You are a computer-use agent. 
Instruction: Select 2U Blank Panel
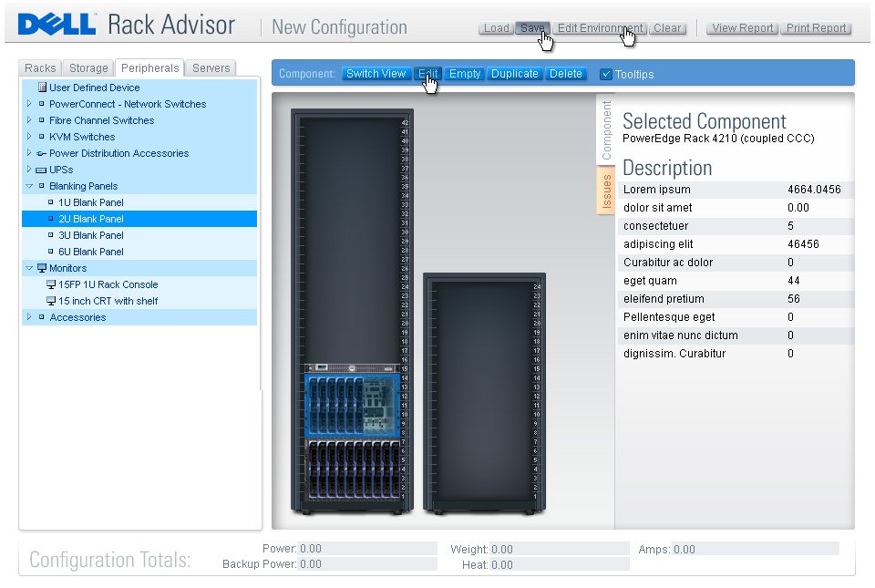click(x=139, y=219)
